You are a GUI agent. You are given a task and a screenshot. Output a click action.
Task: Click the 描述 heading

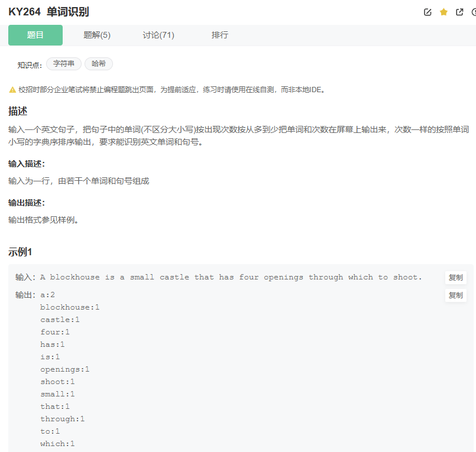point(18,111)
